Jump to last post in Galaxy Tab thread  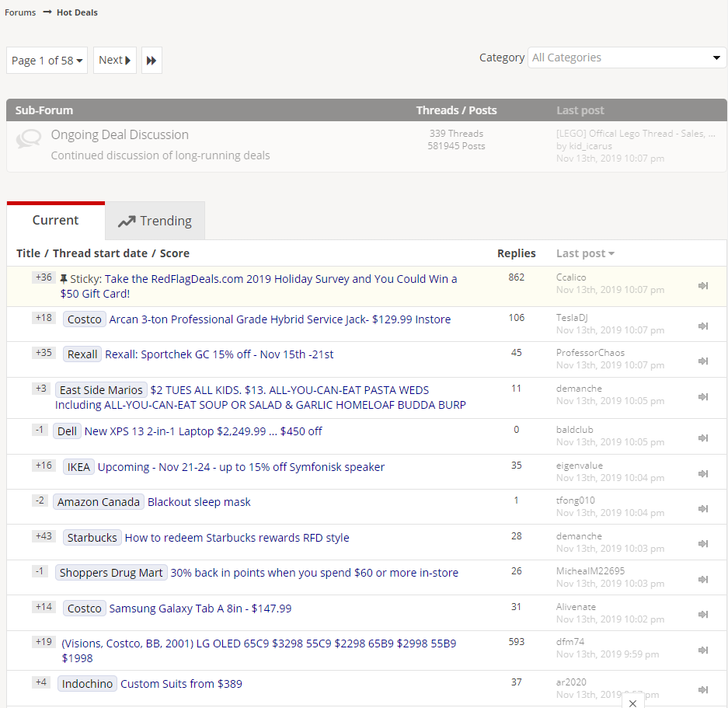(x=703, y=614)
